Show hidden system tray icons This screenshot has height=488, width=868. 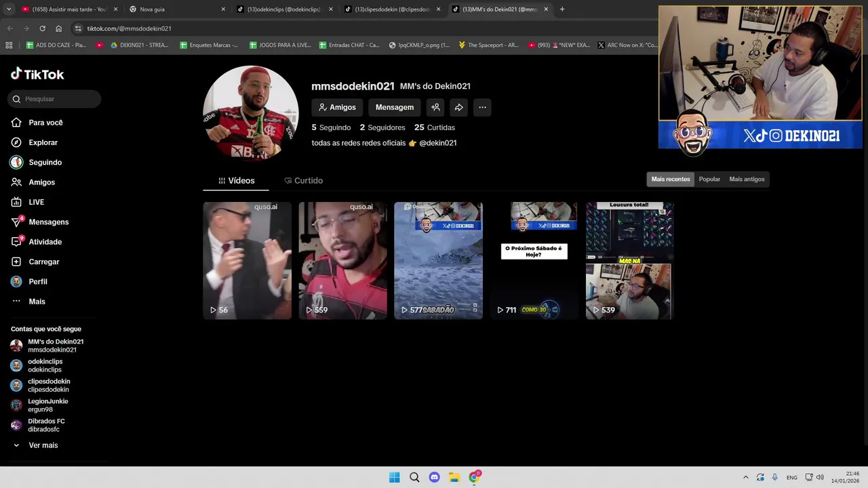[x=746, y=477]
